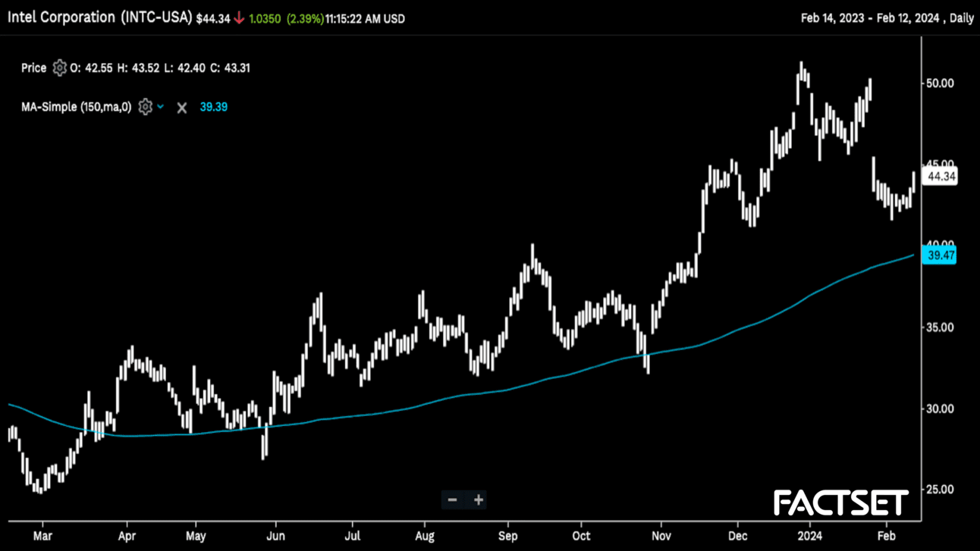This screenshot has width=980, height=551.
Task: Click moving average tag 39.47 on axis
Action: pyautogui.click(x=941, y=255)
